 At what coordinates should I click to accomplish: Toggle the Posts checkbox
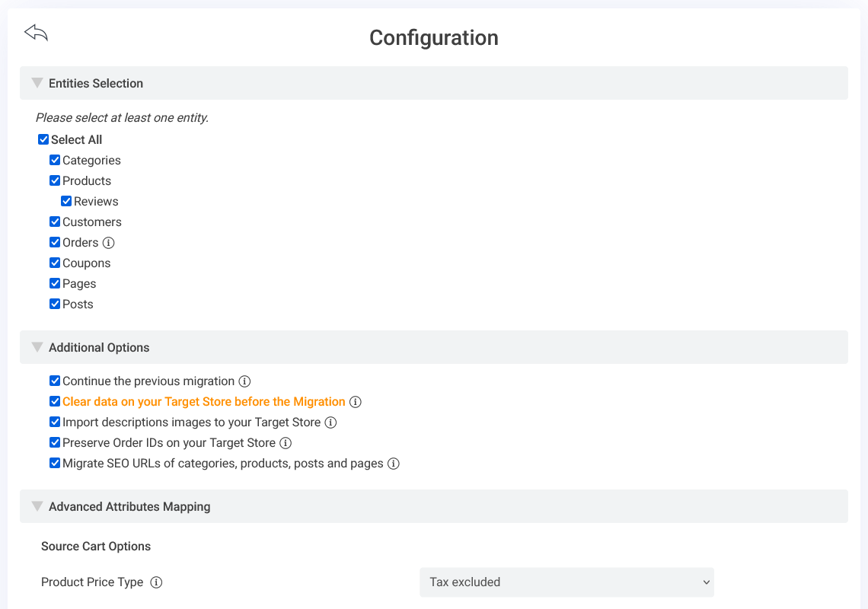pos(55,304)
